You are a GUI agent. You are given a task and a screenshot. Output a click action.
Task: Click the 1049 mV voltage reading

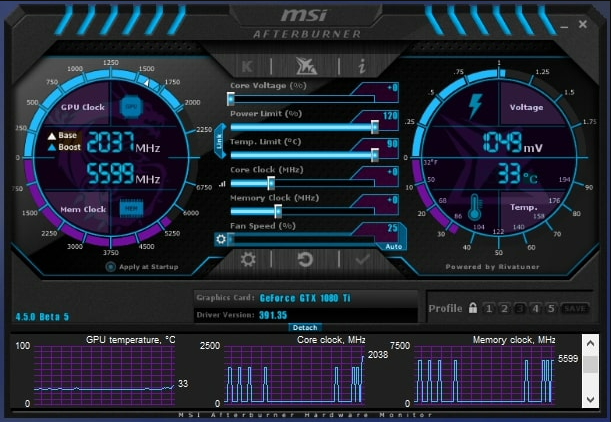pyautogui.click(x=513, y=142)
